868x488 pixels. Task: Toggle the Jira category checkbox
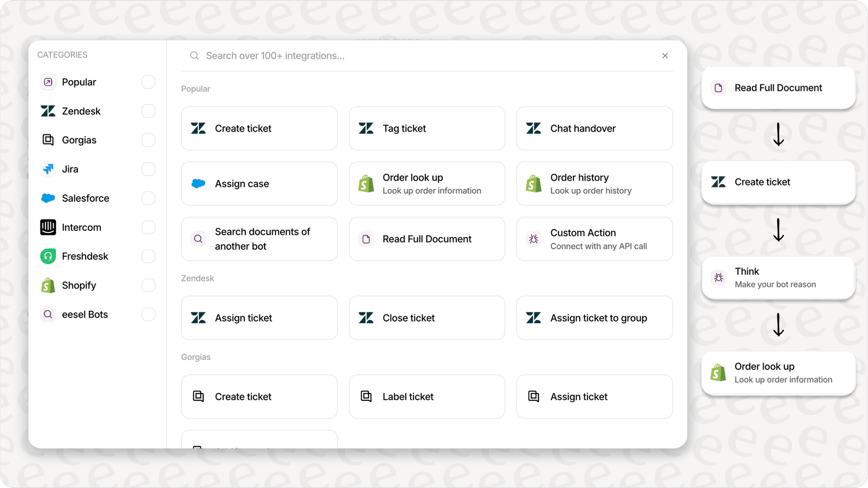(148, 169)
